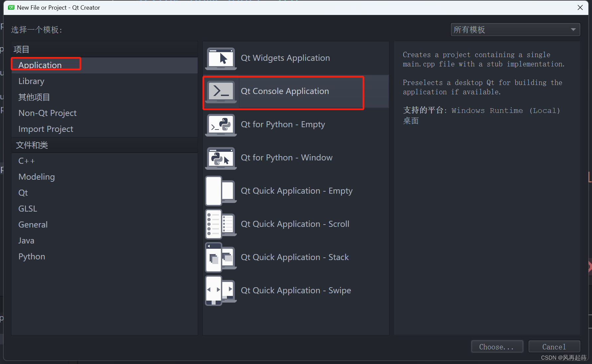This screenshot has height=364, width=592.
Task: Click the Cancel button
Action: pyautogui.click(x=554, y=347)
